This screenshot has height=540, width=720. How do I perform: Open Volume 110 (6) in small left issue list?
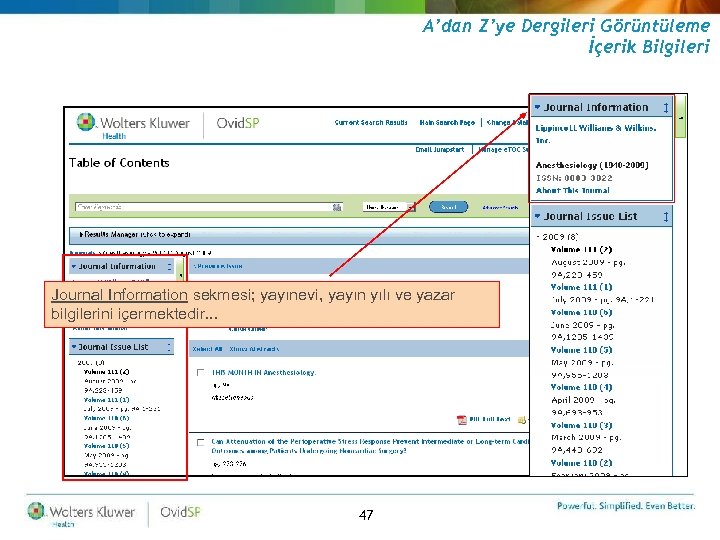(x=107, y=418)
